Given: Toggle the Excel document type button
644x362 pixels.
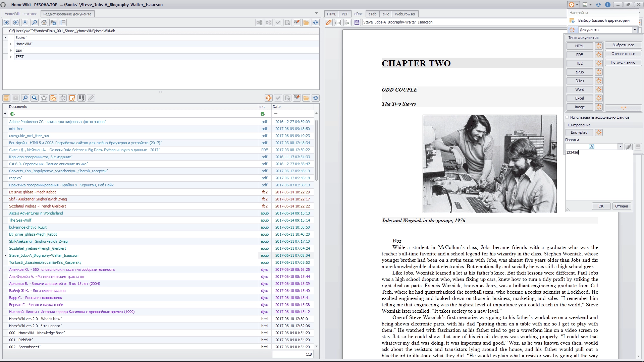Looking at the screenshot, I should point(580,98).
